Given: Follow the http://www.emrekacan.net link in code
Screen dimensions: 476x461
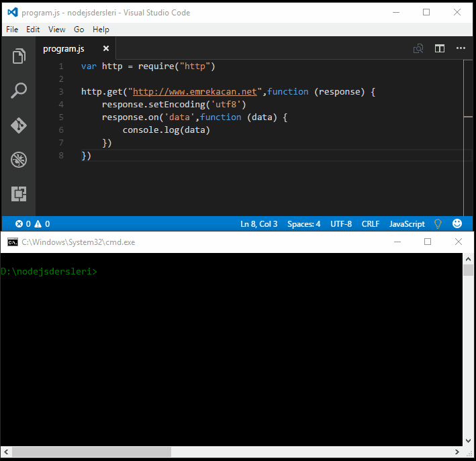Looking at the screenshot, I should (195, 92).
